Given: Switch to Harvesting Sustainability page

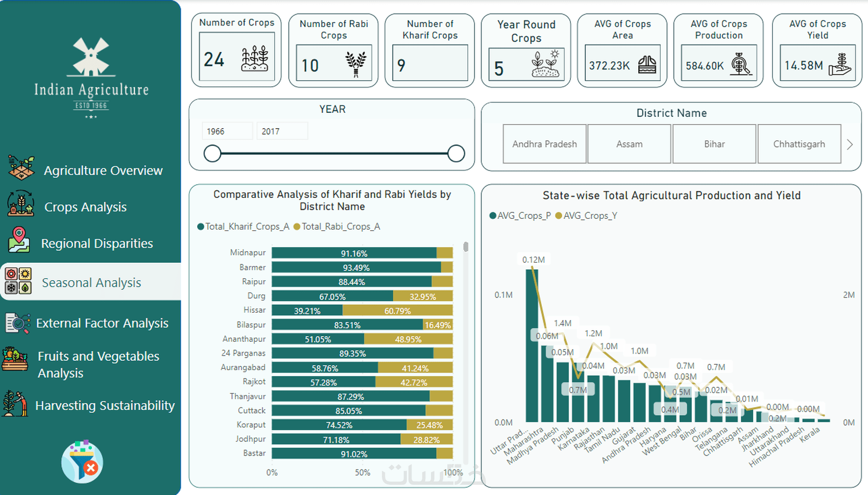Looking at the screenshot, I should (x=105, y=406).
